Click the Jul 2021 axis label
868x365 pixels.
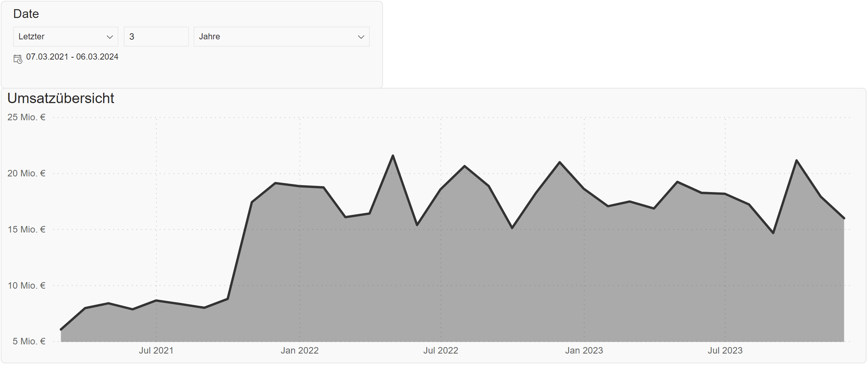156,350
